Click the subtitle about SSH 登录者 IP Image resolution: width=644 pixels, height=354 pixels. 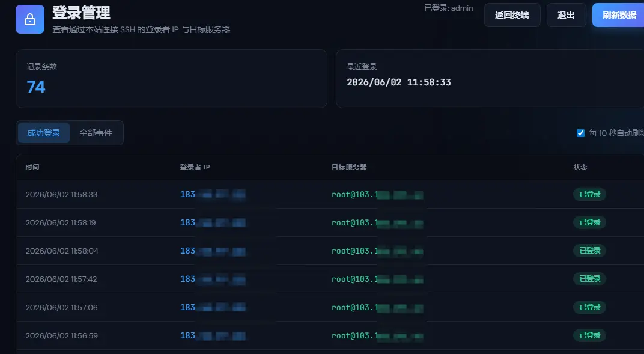coord(141,29)
